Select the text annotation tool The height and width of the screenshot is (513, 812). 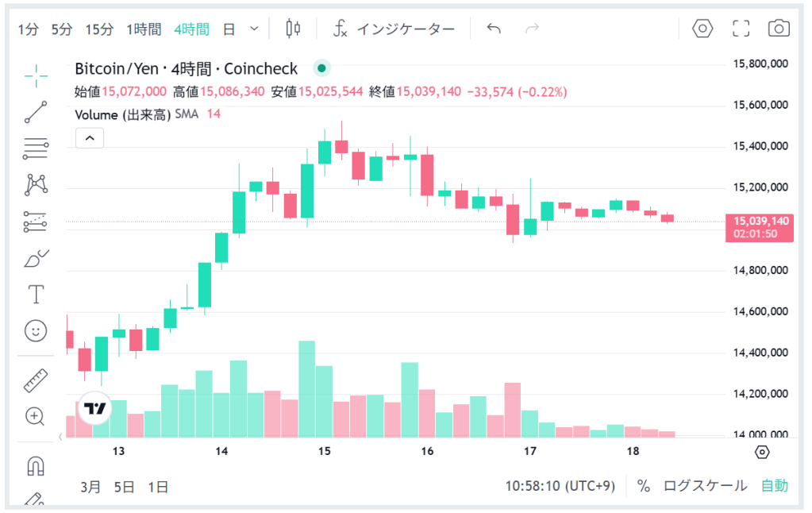[x=36, y=295]
